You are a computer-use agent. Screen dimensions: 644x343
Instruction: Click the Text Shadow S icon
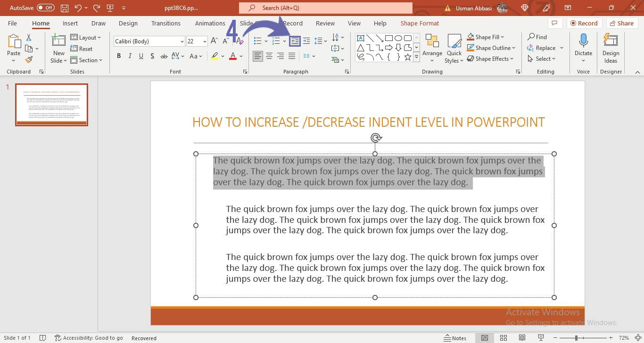(x=152, y=56)
